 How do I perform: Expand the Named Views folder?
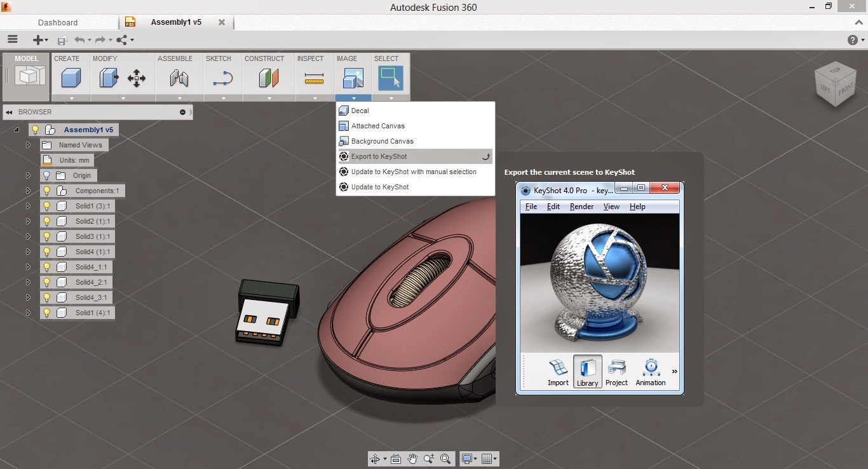(28, 144)
